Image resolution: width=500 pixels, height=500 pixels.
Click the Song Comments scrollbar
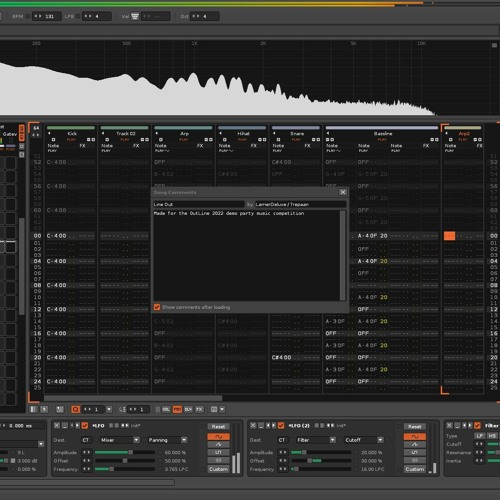point(342,255)
